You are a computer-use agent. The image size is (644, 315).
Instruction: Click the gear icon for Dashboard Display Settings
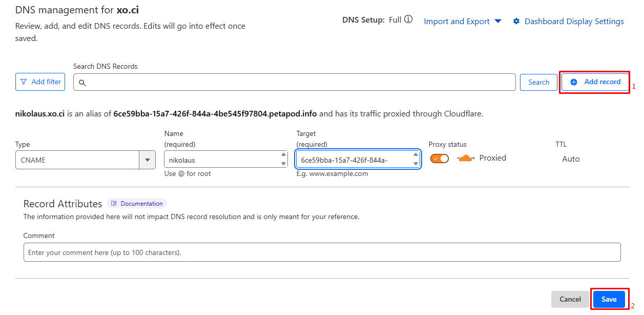click(x=516, y=22)
